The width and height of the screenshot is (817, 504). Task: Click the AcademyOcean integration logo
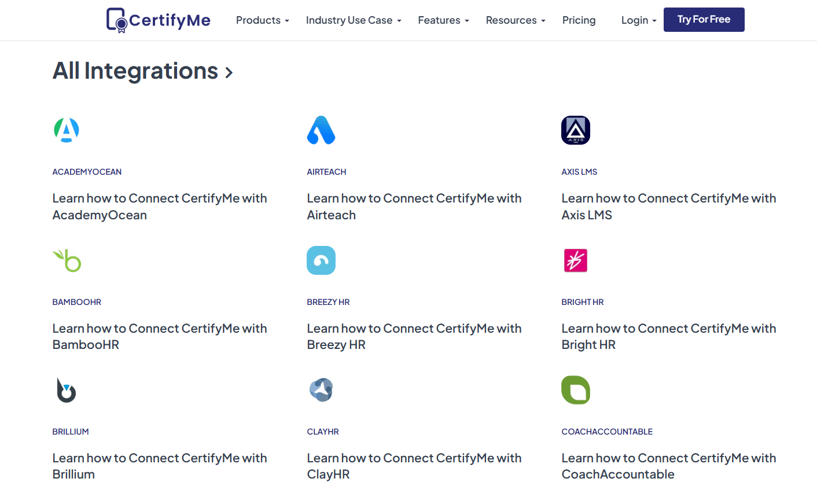(x=66, y=130)
